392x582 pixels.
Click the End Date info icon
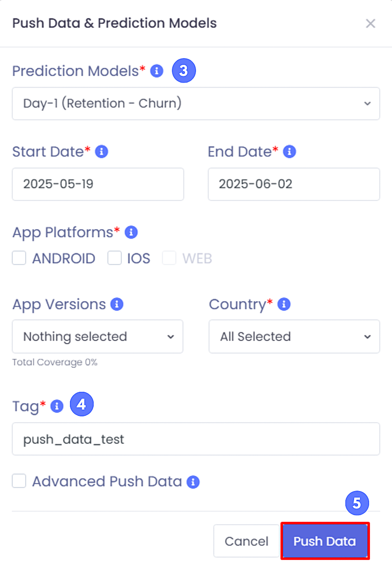pyautogui.click(x=290, y=151)
